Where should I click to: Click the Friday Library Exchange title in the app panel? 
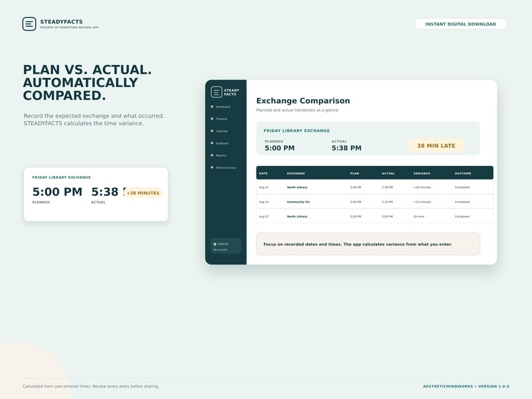click(297, 131)
